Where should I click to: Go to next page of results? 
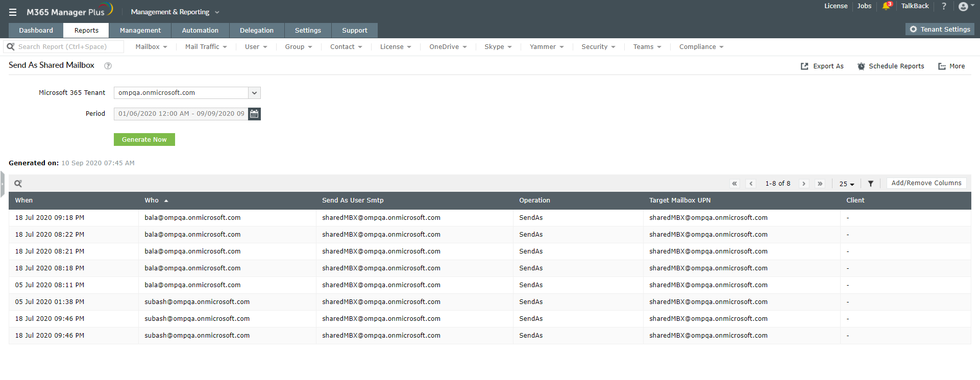(804, 184)
